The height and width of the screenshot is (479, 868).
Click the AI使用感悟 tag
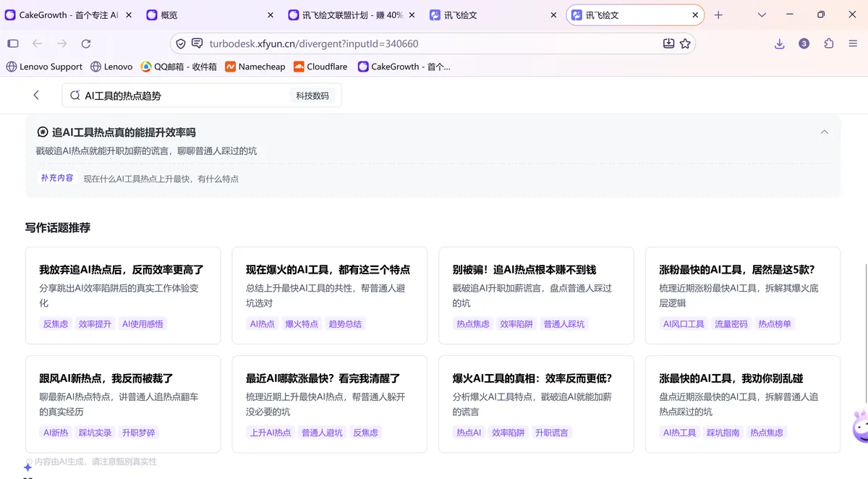[142, 324]
